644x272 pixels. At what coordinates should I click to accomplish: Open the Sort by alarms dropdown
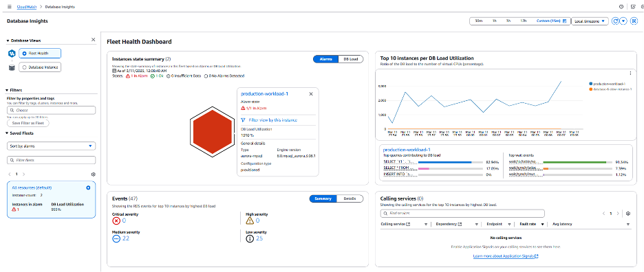[52, 146]
